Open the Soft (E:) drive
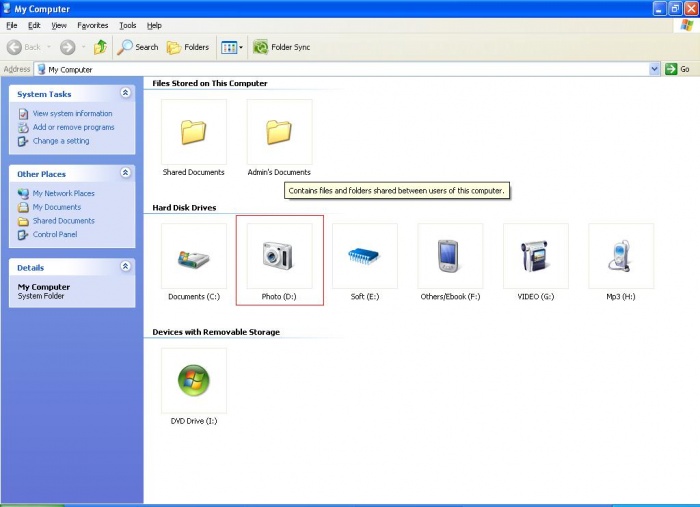This screenshot has height=507, width=700. click(364, 257)
